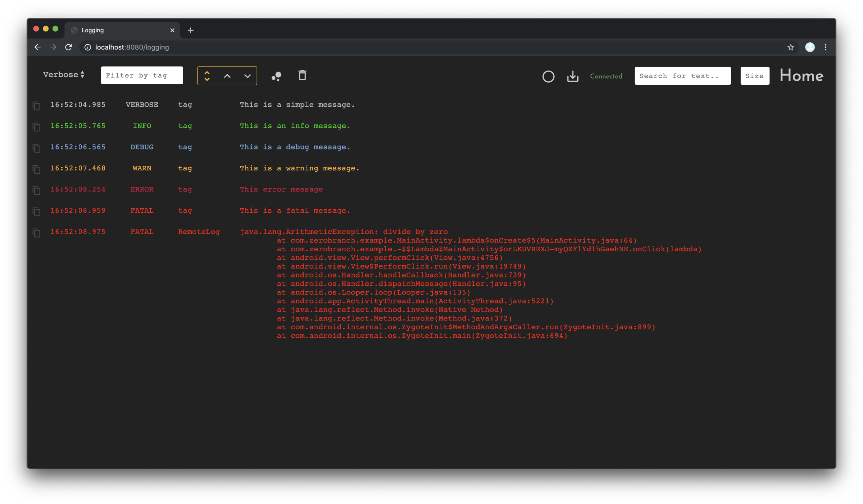The image size is (863, 504).
Task: Open a new browser tab
Action: [x=191, y=31]
